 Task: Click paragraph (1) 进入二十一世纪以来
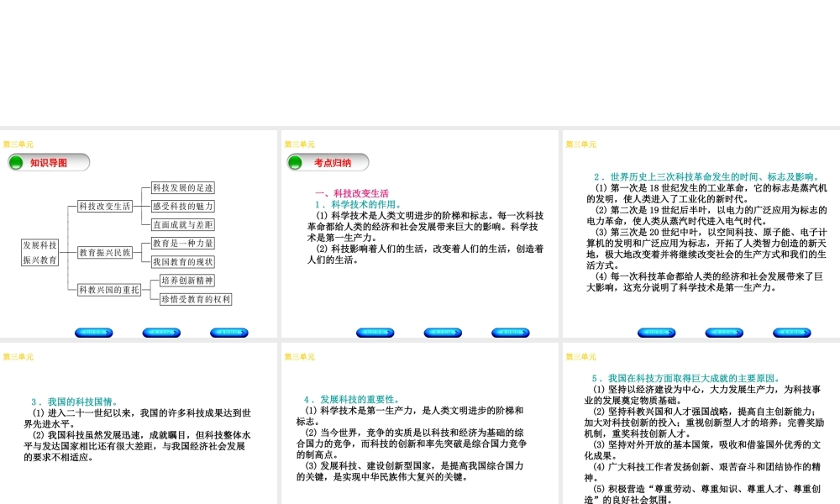pyautogui.click(x=137, y=418)
